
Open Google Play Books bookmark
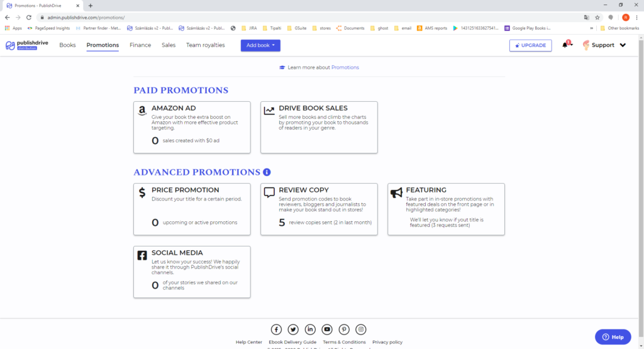pos(528,28)
